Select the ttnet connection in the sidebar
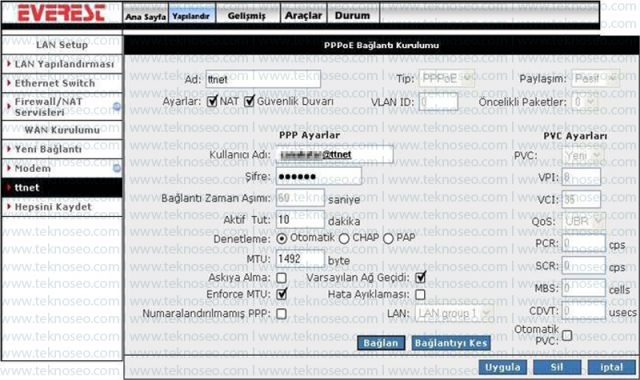Screen dimensions: 640x380 coord(62,188)
